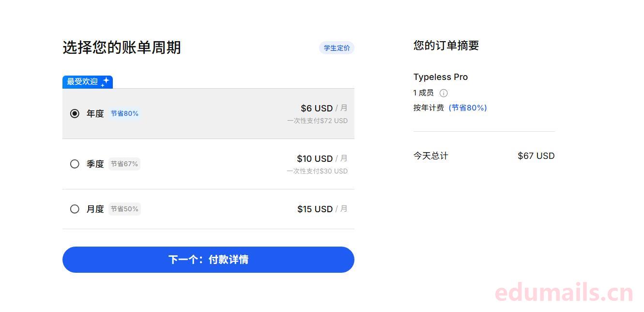Click the 节省50% badge beside 月度
Screen dimensions: 644x312
click(x=124, y=209)
